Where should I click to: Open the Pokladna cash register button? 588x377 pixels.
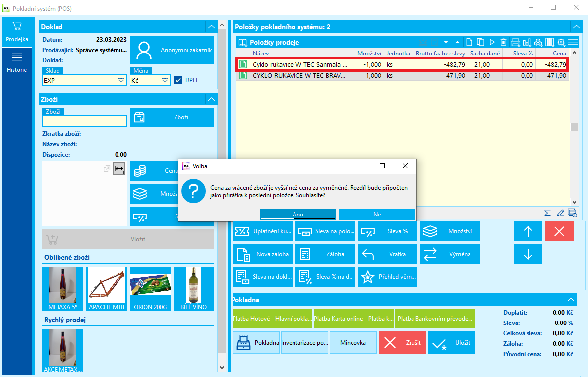[256, 342]
